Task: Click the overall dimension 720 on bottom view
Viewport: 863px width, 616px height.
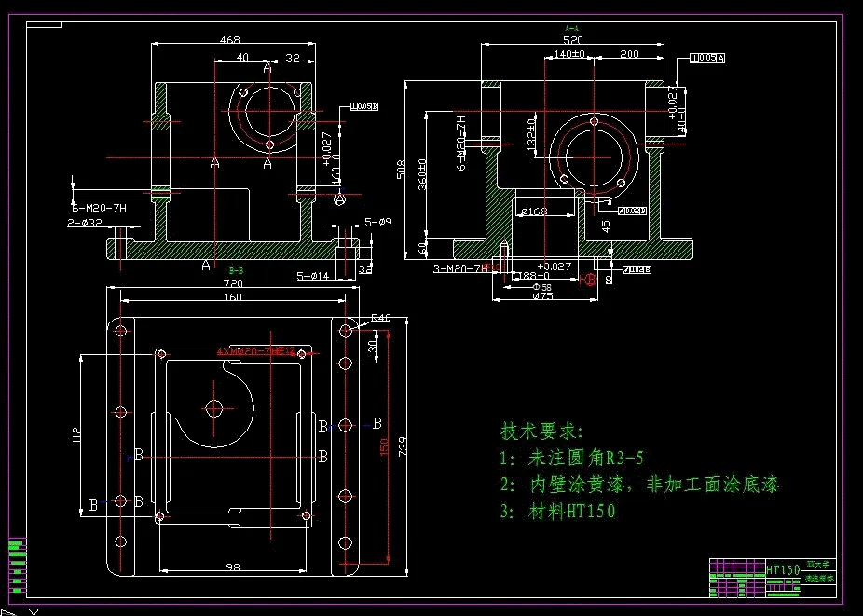Action: pyautogui.click(x=233, y=284)
